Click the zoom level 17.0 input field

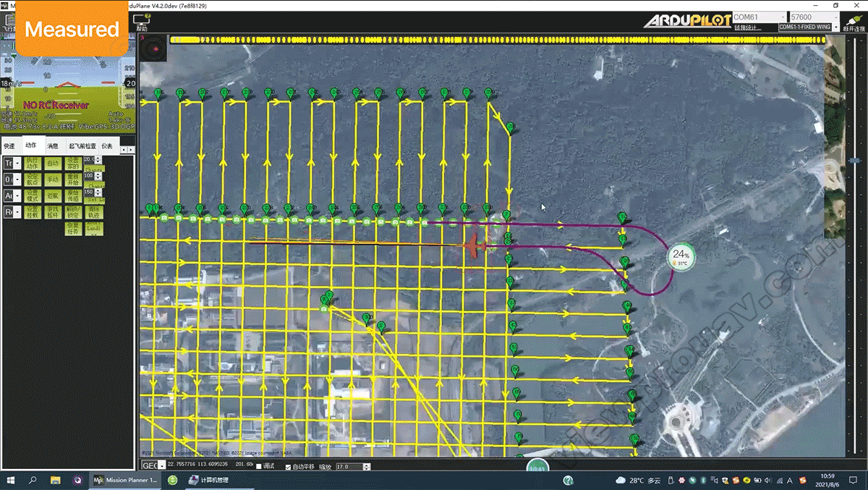352,467
